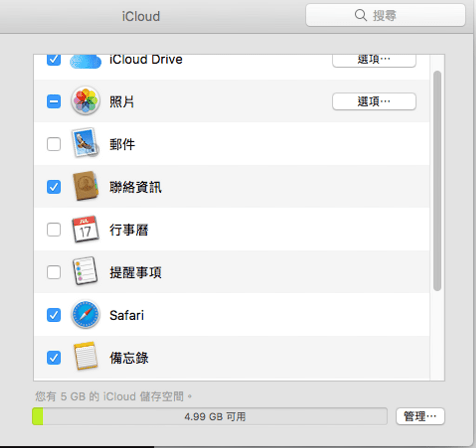Enable 提醒事項 Reminders syncing
Screen dimensions: 476x448
[54, 272]
